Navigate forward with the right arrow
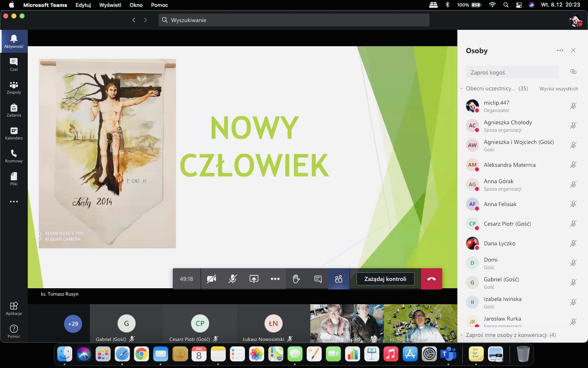Viewport: 588px width, 368px height. (x=145, y=20)
